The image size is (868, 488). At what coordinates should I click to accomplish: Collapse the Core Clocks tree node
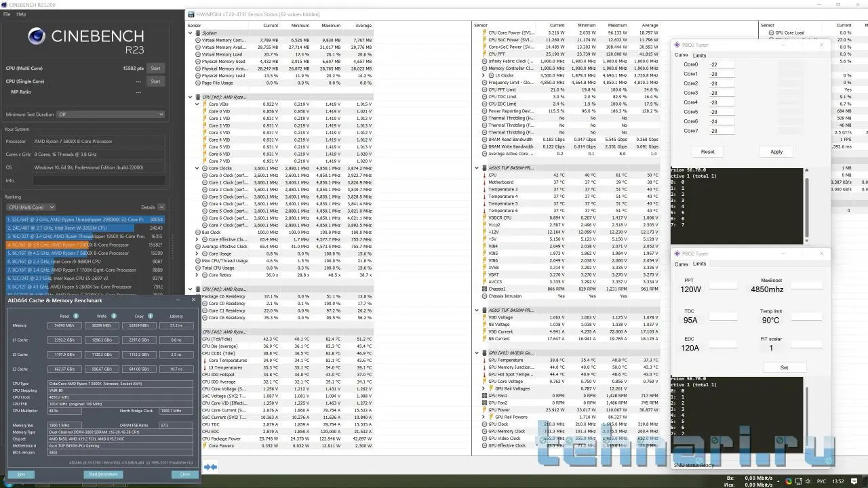coord(197,168)
